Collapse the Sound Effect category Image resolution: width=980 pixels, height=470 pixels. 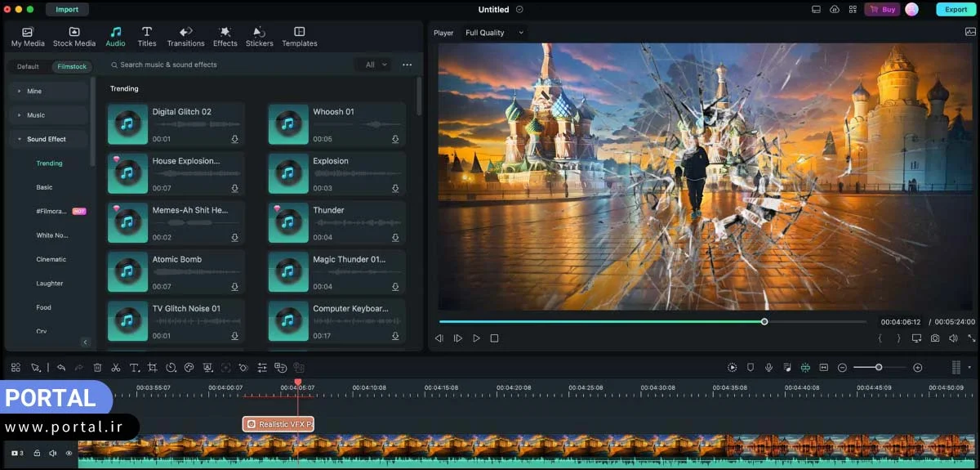pyautogui.click(x=48, y=139)
